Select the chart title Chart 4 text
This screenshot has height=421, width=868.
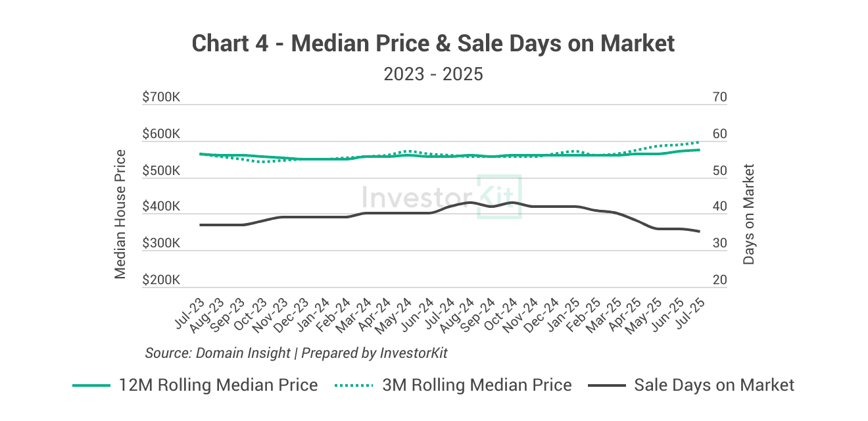point(433,44)
